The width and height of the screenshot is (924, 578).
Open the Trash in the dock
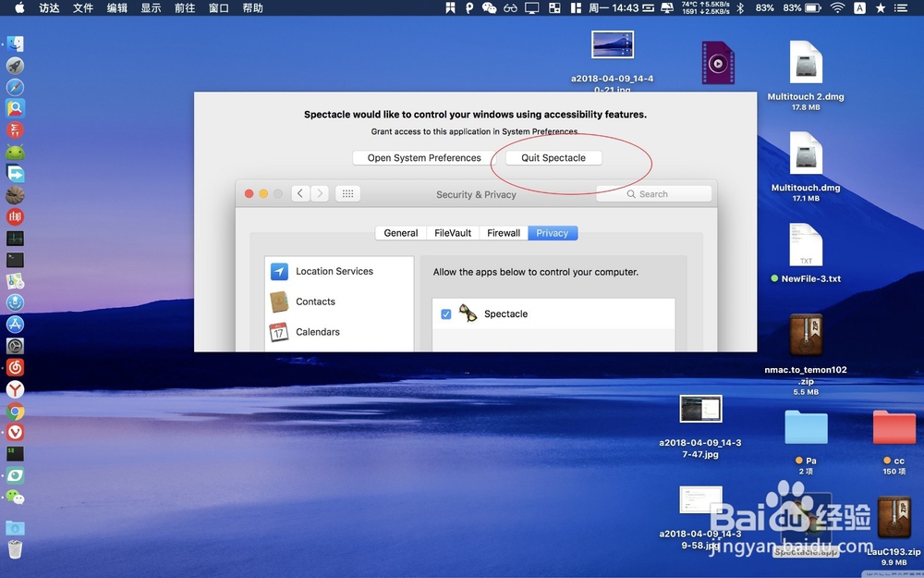(16, 549)
